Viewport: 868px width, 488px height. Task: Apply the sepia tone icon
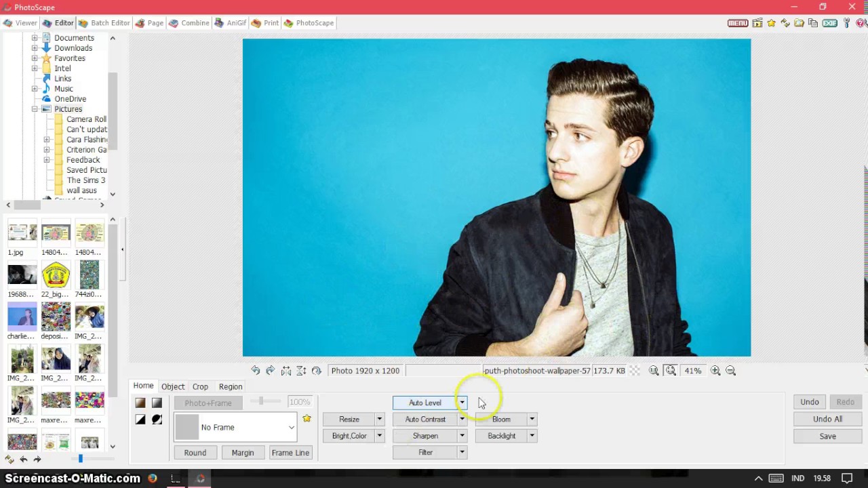point(140,403)
